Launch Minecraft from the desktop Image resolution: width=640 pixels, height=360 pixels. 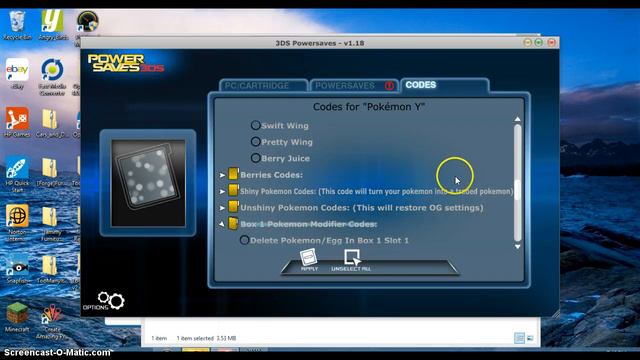[17, 317]
